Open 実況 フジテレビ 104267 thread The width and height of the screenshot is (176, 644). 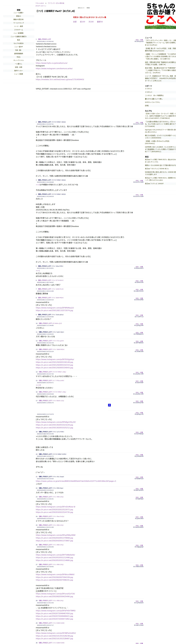[x=154, y=184]
